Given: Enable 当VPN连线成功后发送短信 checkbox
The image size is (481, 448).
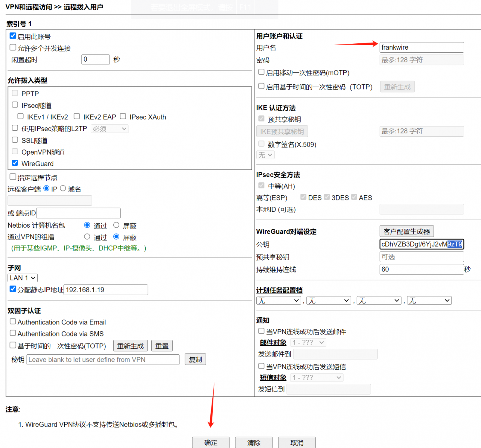Looking at the screenshot, I should (262, 366).
